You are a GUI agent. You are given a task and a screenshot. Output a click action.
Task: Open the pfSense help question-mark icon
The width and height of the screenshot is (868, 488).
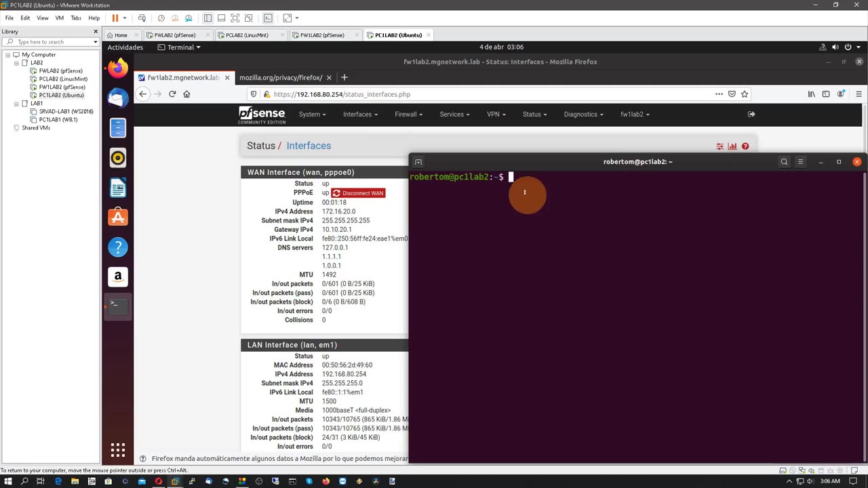click(745, 146)
